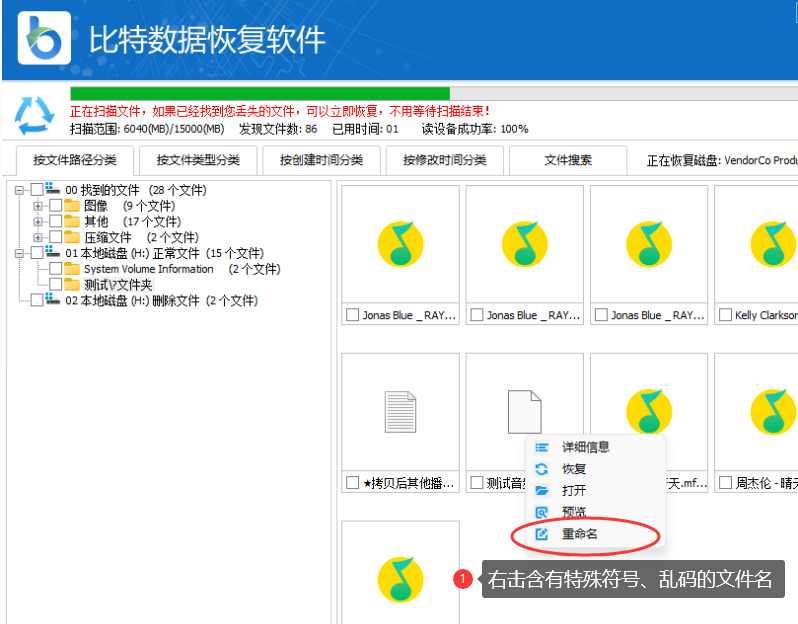Viewport: 798px width, 624px height.
Task: Click the details icon in the context menu
Action: (542, 447)
